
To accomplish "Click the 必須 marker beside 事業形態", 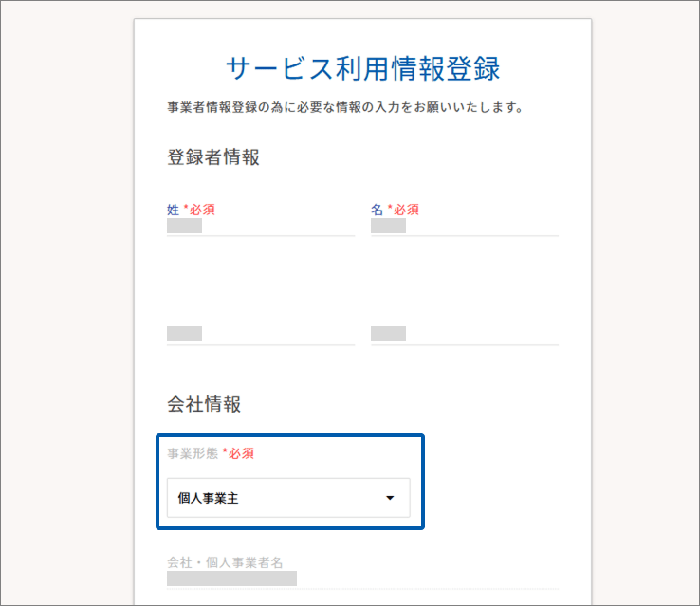I will (x=241, y=453).
